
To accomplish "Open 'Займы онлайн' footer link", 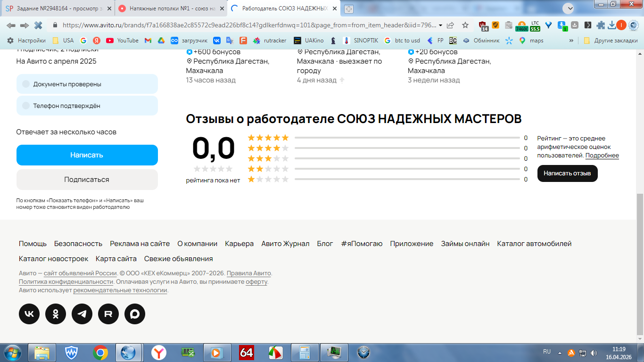I will [465, 244].
